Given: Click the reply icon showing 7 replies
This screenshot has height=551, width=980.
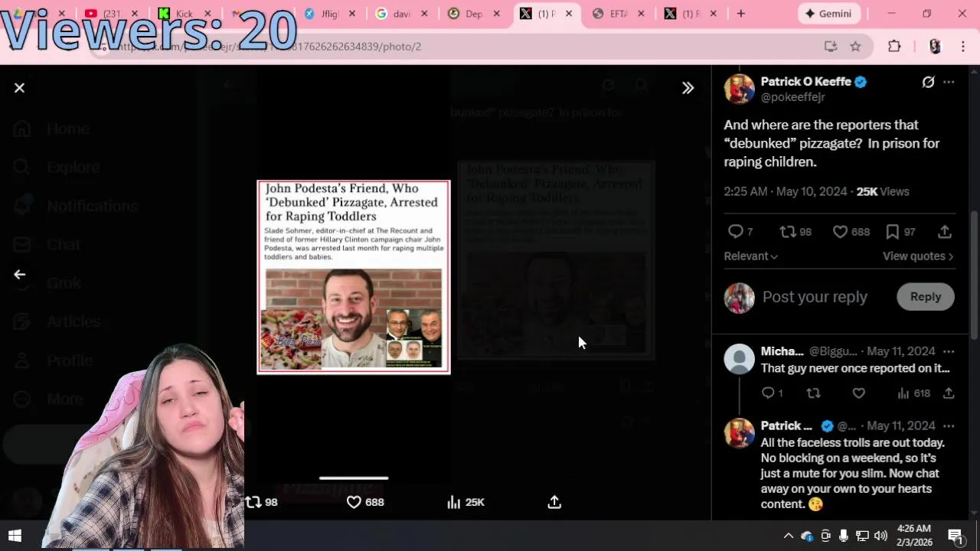Looking at the screenshot, I should pos(740,232).
